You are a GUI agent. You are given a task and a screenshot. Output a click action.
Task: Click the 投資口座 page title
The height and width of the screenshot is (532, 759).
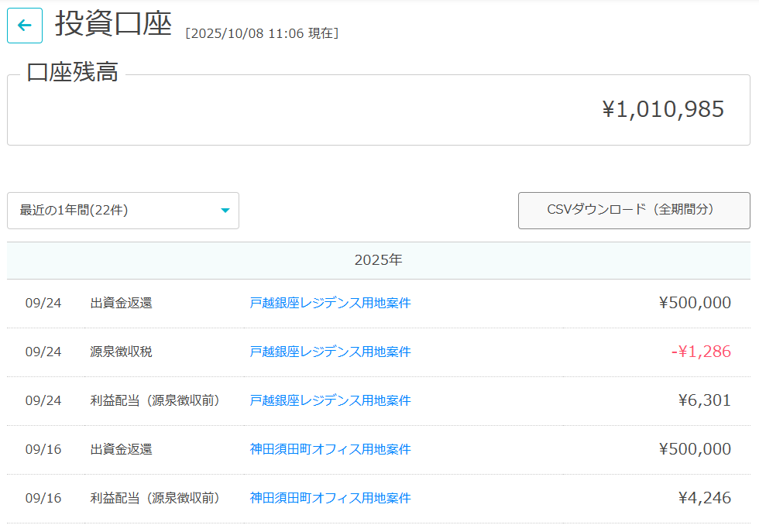[113, 24]
